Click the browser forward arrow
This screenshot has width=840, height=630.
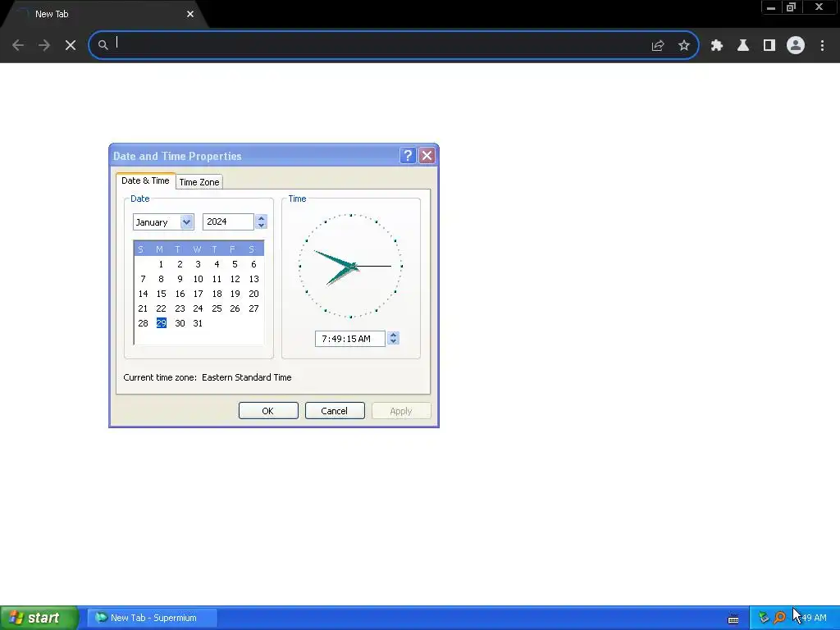pos(44,45)
